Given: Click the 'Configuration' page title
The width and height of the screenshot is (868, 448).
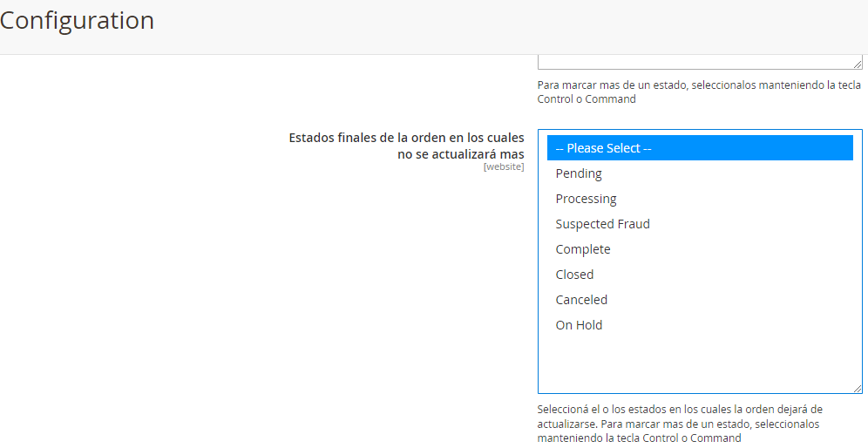Looking at the screenshot, I should point(77,21).
